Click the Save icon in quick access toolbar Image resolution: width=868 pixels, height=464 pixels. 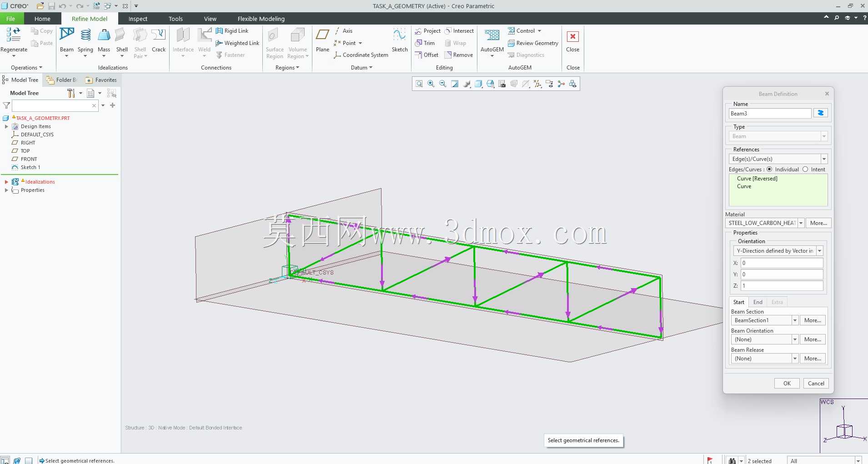tap(51, 6)
